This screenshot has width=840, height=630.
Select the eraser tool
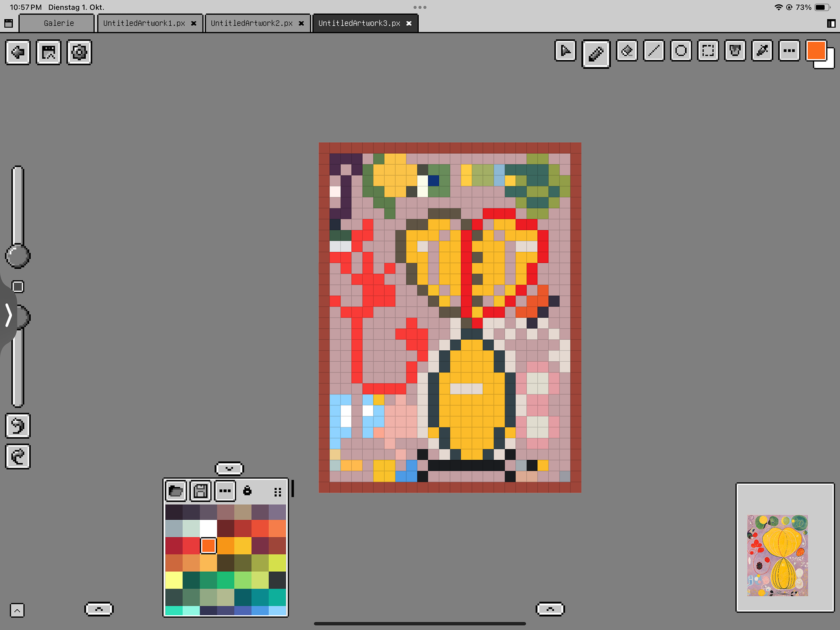tap(626, 52)
